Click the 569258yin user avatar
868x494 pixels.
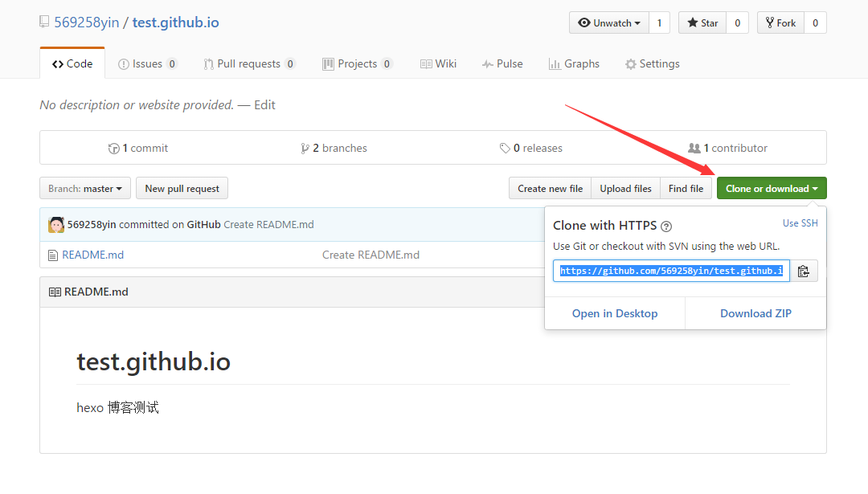56,225
